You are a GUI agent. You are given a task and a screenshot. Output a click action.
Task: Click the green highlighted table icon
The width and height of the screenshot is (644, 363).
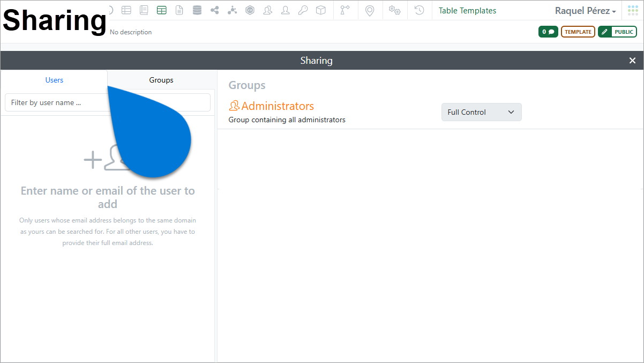point(161,10)
